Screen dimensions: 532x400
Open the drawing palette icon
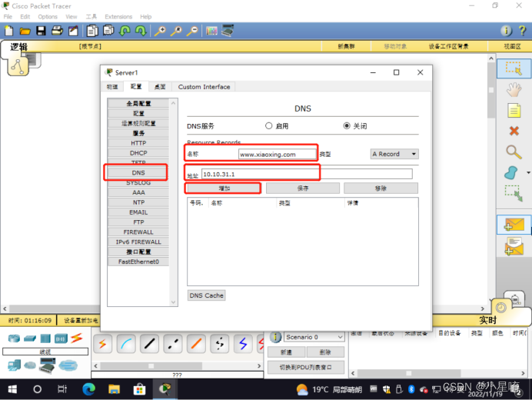[x=211, y=31]
